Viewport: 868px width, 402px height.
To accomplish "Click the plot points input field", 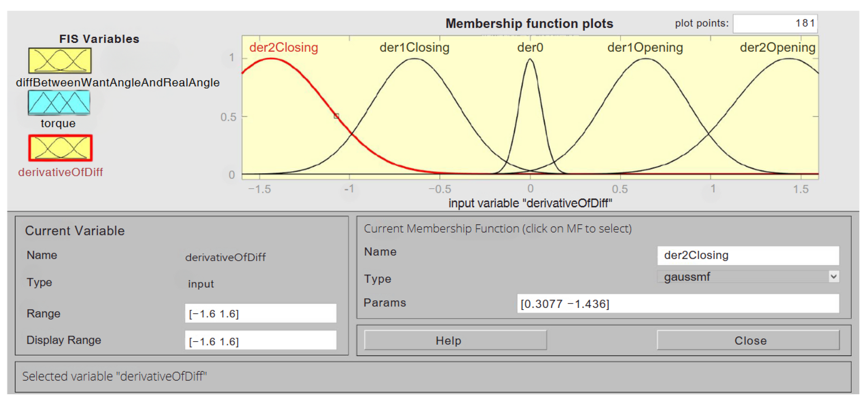I will pyautogui.click(x=775, y=23).
